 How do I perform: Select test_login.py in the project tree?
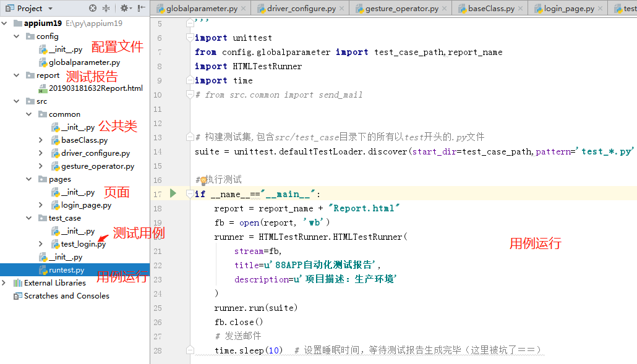(83, 244)
